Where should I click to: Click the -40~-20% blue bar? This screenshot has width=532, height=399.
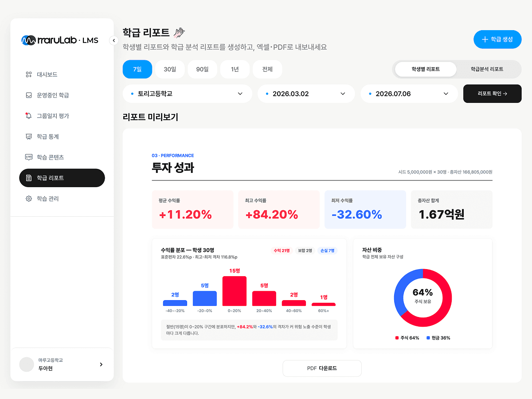(175, 303)
